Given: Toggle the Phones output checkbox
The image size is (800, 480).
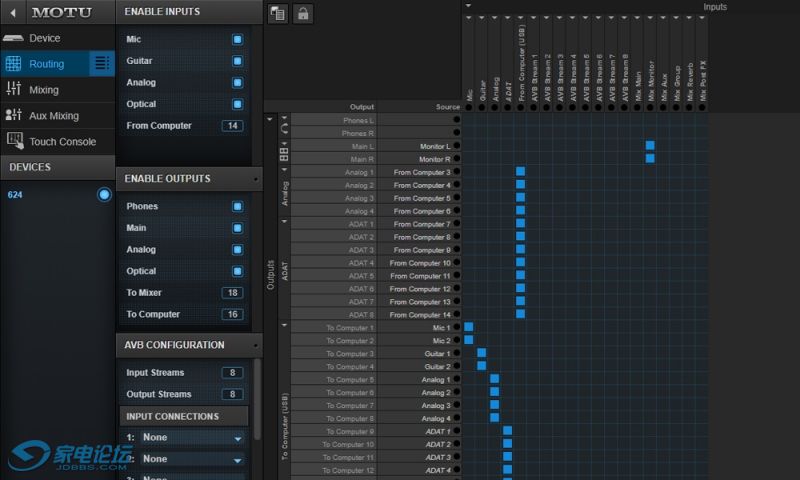Looking at the screenshot, I should coord(237,207).
